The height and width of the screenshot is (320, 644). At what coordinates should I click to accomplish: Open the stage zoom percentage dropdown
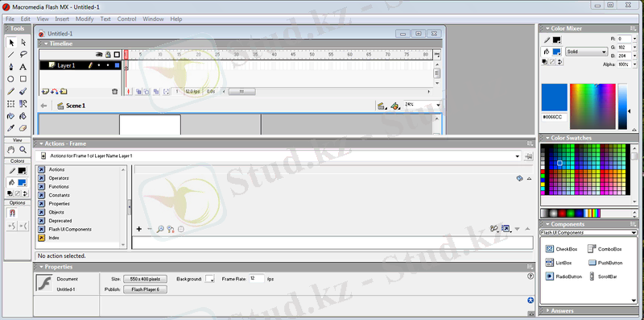point(423,105)
